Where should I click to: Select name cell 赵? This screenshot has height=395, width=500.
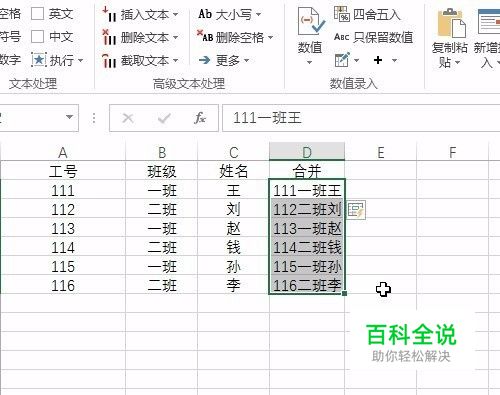coord(234,228)
